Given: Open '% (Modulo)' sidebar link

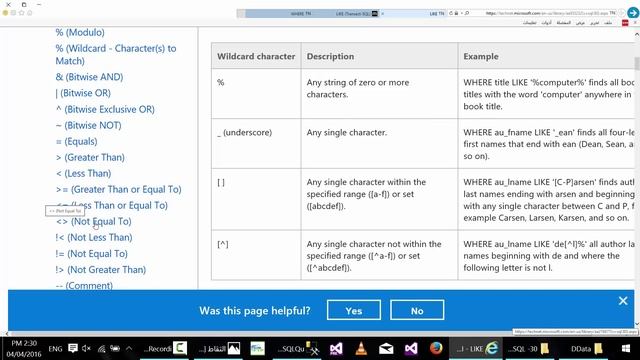Looking at the screenshot, I should [x=80, y=32].
